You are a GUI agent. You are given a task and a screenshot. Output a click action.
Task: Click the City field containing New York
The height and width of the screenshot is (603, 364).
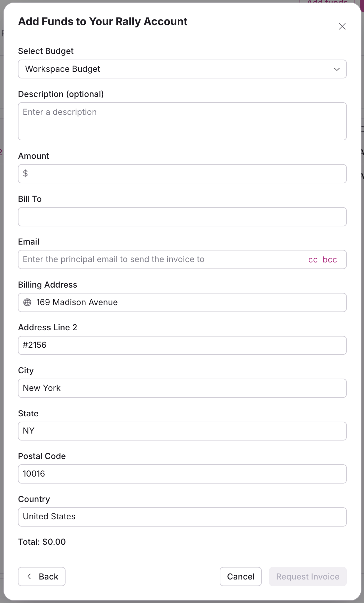coord(182,388)
